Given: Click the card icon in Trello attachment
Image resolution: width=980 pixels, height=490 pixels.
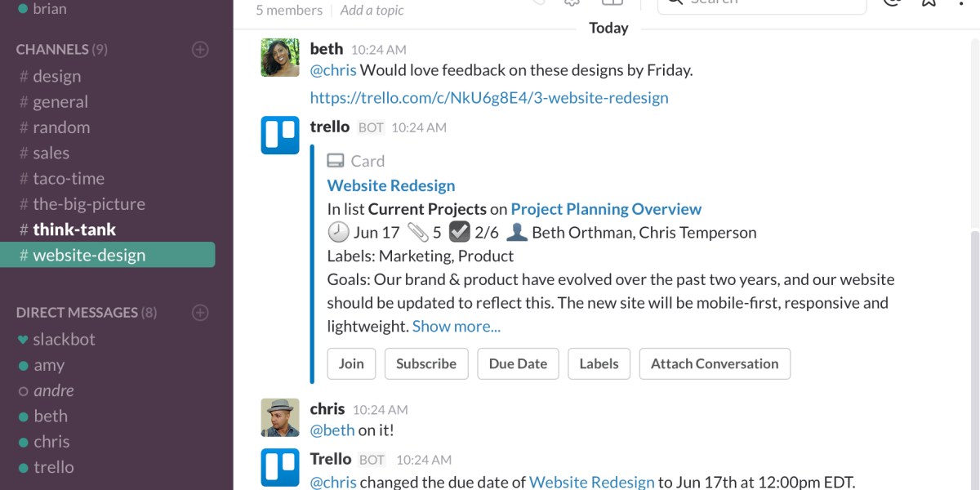Looking at the screenshot, I should [336, 161].
